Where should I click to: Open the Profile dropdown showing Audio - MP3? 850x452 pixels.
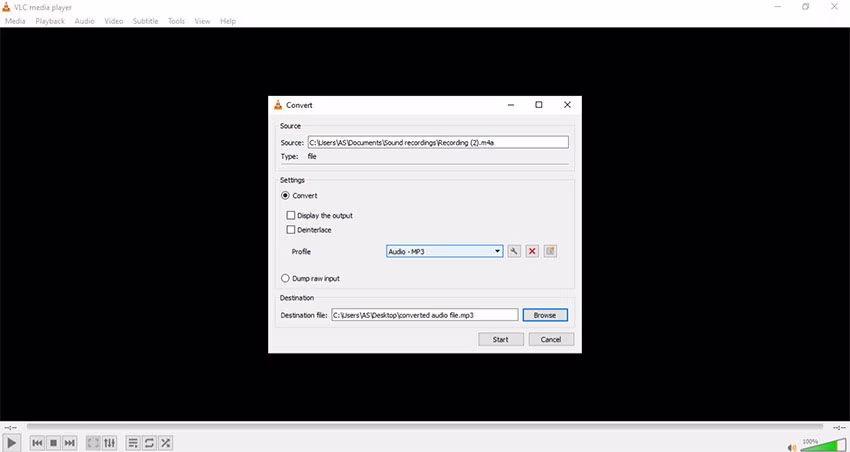click(445, 251)
